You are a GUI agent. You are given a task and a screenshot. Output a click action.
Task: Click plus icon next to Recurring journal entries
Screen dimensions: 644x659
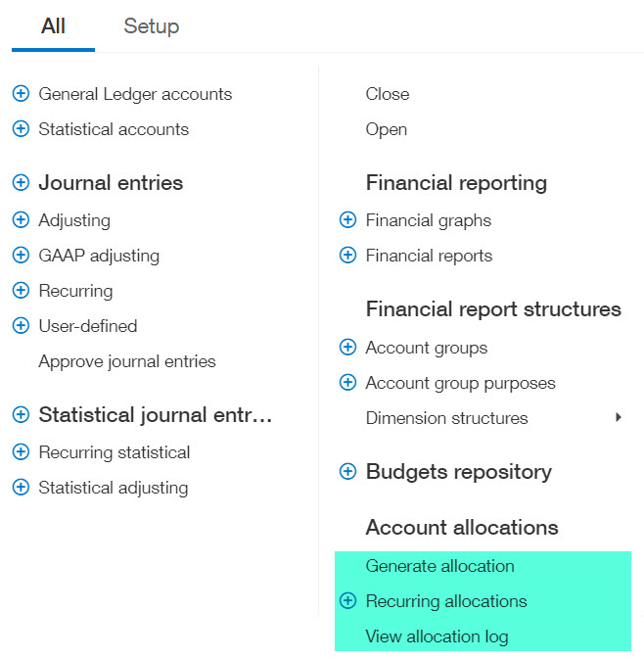21,291
